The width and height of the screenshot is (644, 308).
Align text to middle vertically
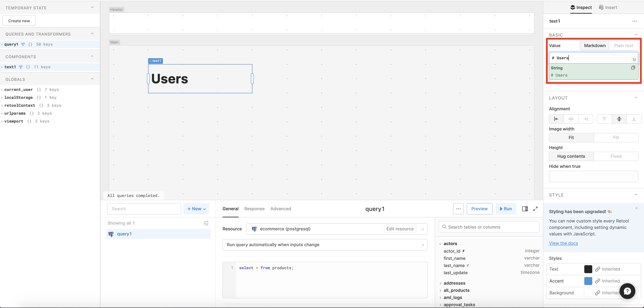click(619, 119)
